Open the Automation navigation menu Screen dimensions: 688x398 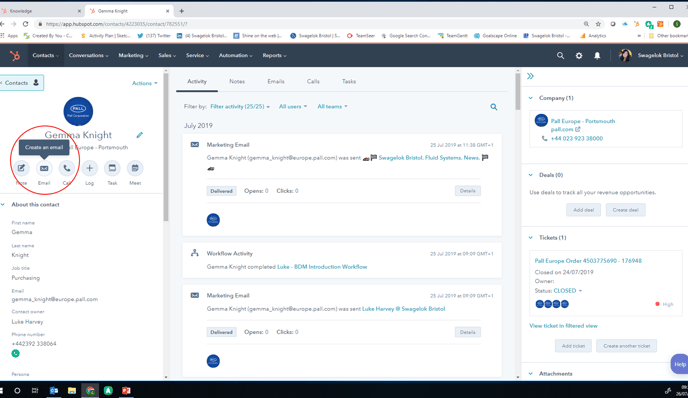pos(236,55)
